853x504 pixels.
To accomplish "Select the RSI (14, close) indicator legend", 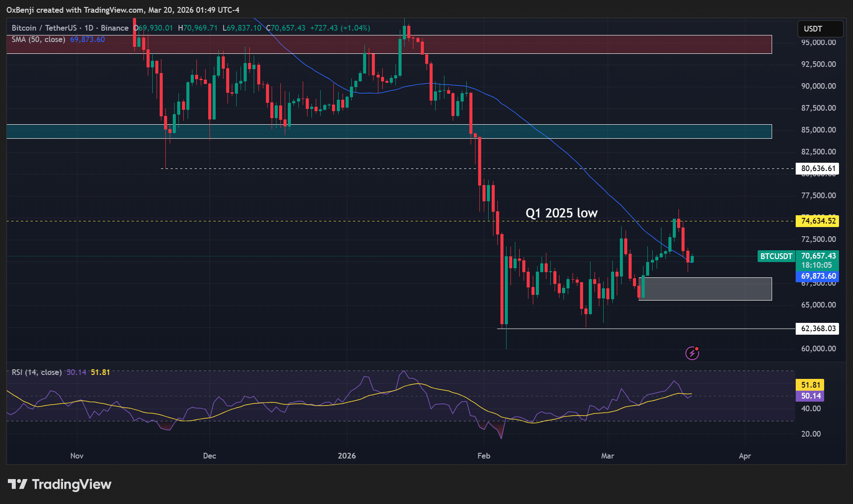I will click(x=37, y=372).
